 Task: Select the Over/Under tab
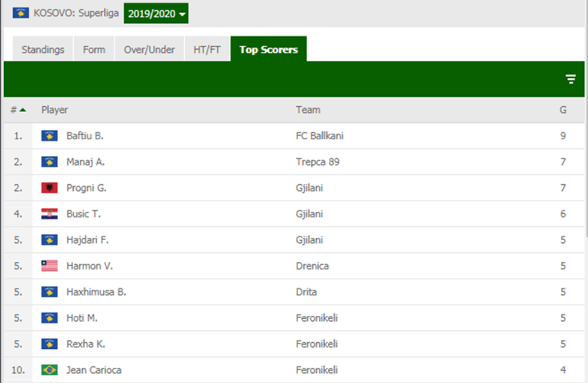tap(149, 50)
